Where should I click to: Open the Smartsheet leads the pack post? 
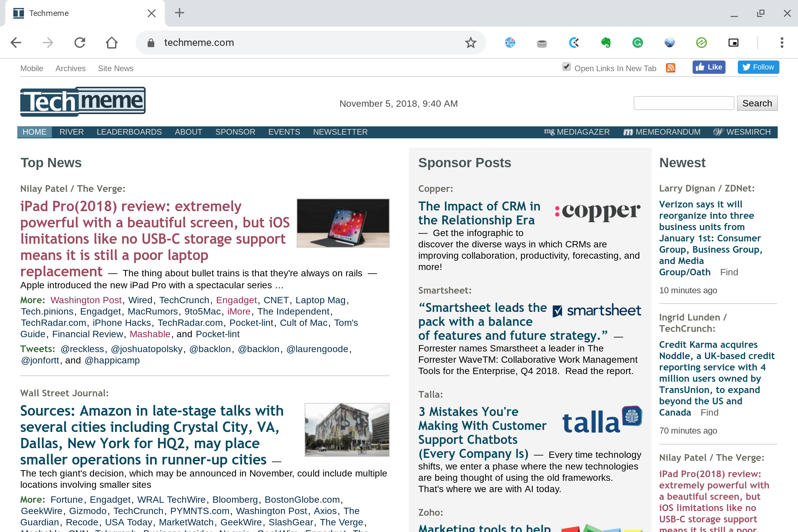(513, 322)
